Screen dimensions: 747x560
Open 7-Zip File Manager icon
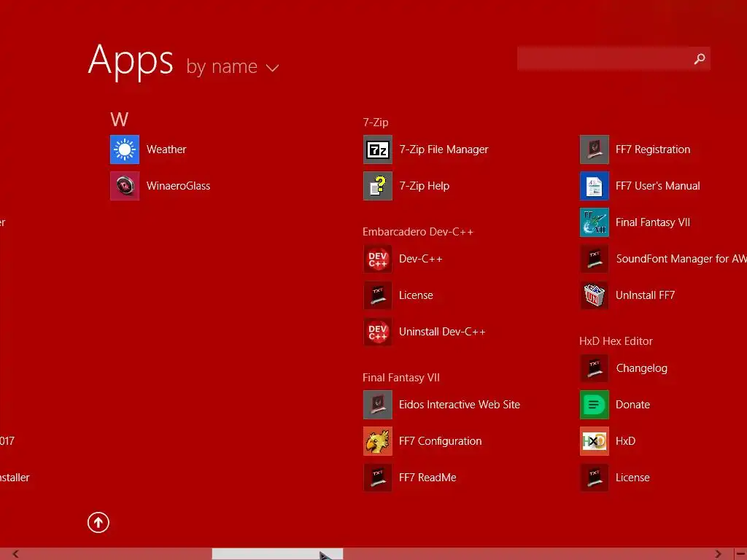[378, 149]
